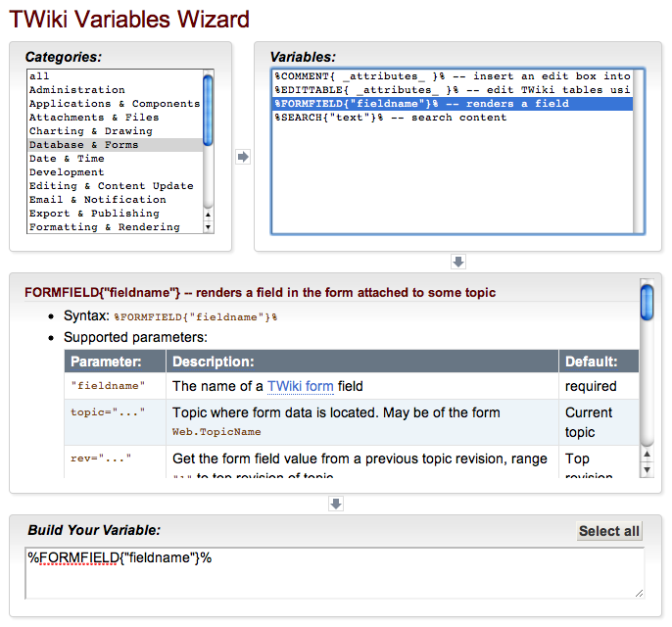This screenshot has width=672, height=627.
Task: Click into the Build Your Variable text area
Action: pos(334,573)
